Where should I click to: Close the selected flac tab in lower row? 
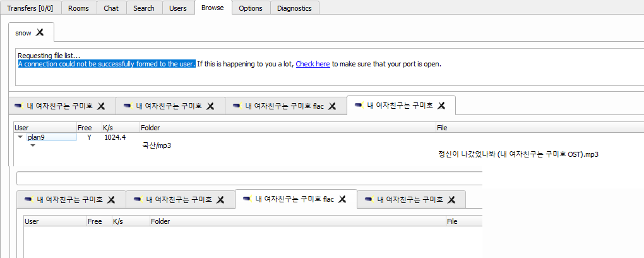pos(342,199)
